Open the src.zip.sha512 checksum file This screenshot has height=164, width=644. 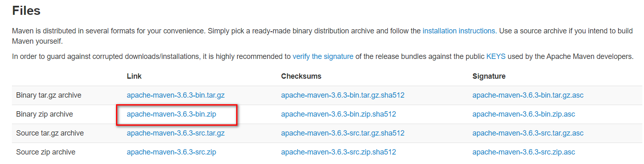coord(339,152)
